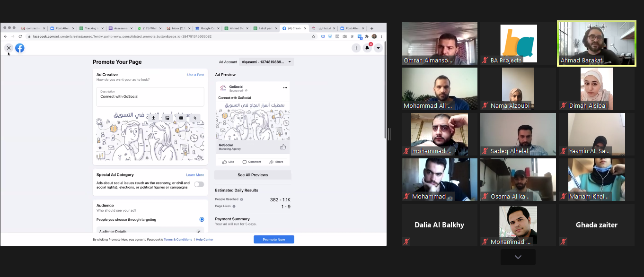Screen dimensions: 644x277
Task: Click the upload image icon on creative
Action: point(154,118)
